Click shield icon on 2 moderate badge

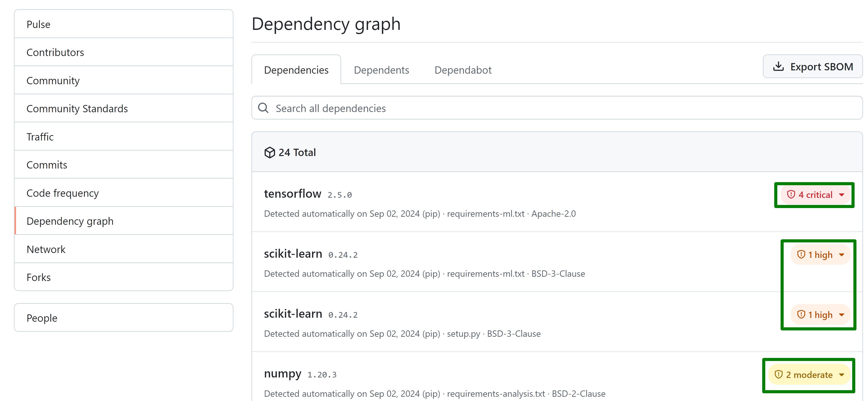(779, 374)
